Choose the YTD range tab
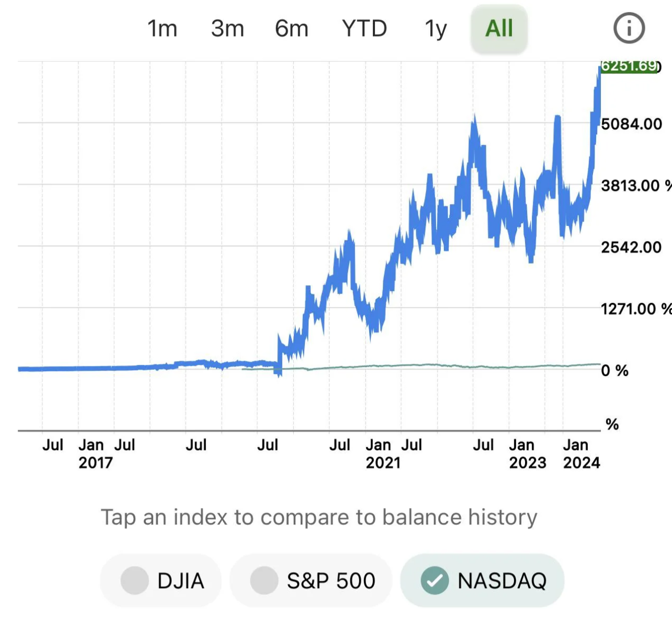 364,29
